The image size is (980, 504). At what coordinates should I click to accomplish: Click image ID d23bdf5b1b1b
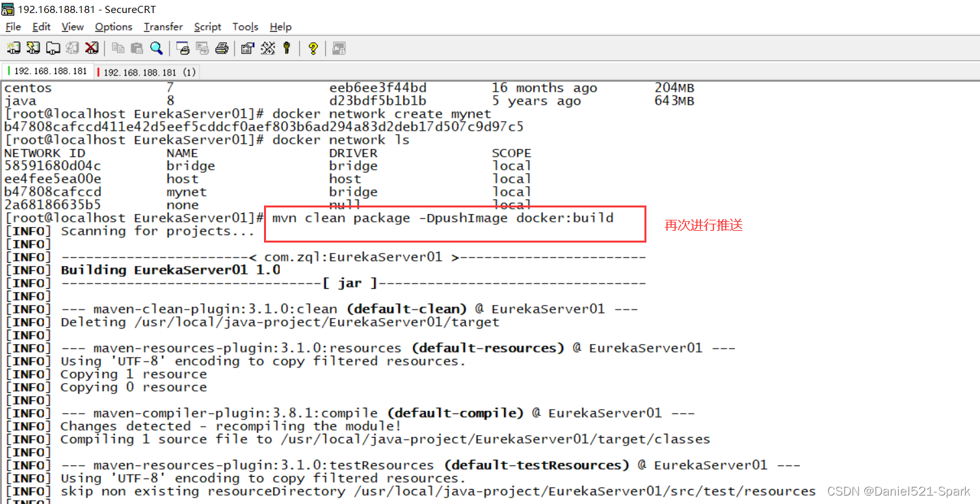click(378, 101)
